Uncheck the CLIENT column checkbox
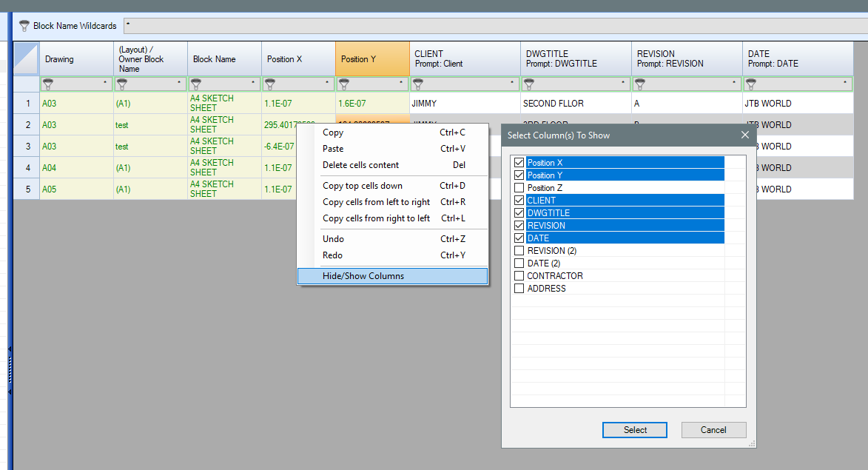 point(519,201)
